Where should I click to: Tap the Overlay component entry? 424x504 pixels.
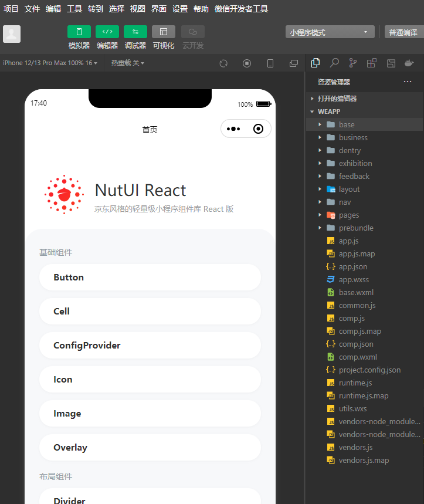pyautogui.click(x=150, y=448)
